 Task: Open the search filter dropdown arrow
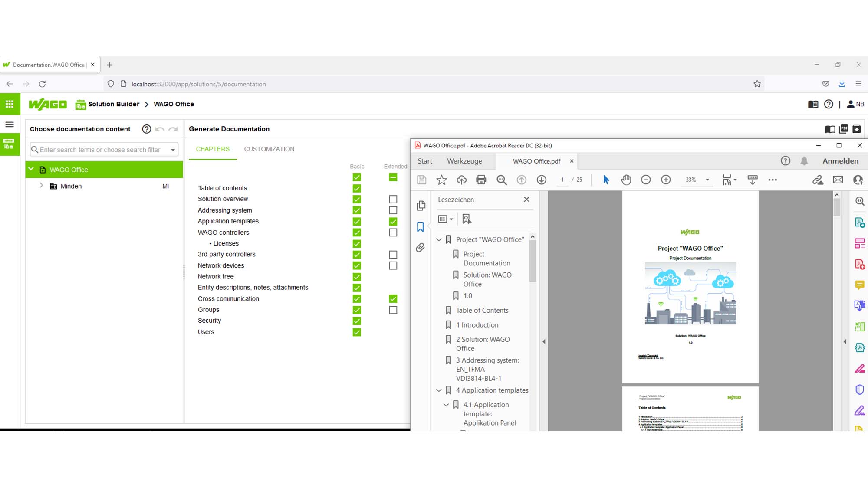coord(173,150)
